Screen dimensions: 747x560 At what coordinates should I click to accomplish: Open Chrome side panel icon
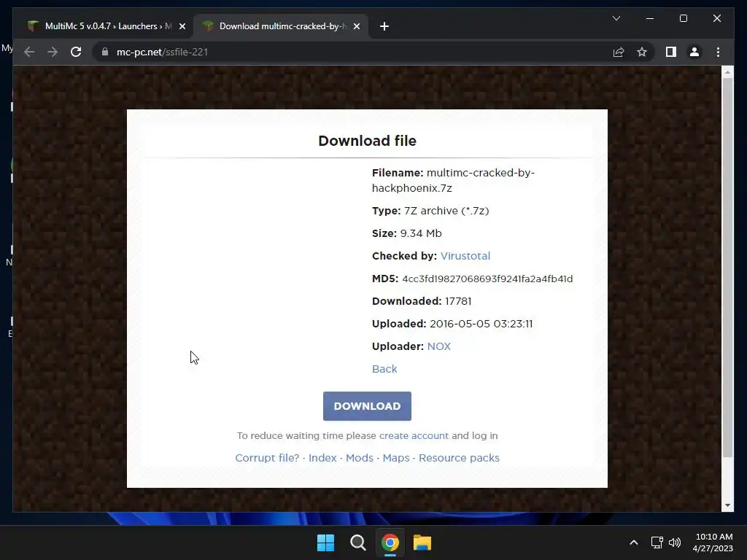(671, 52)
